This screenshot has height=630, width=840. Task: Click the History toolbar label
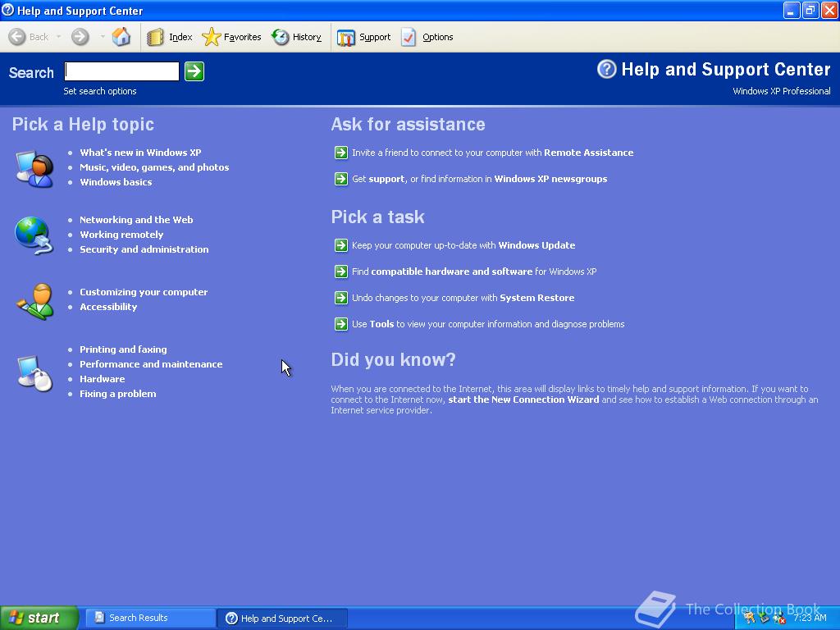click(307, 37)
